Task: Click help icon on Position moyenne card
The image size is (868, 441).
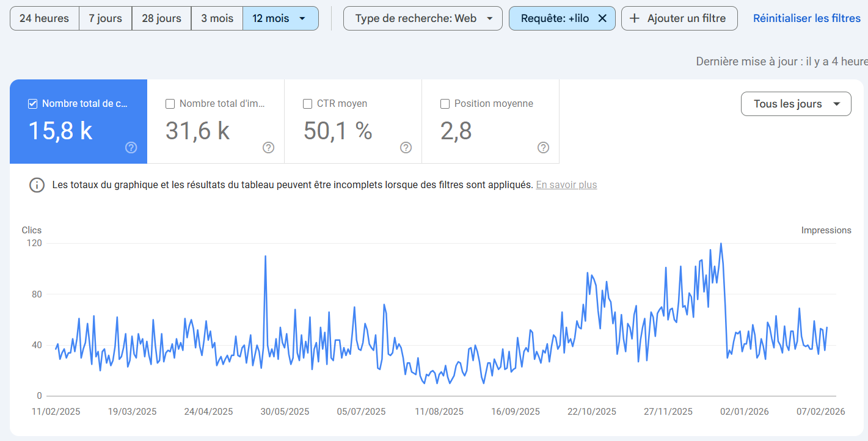Action: tap(543, 147)
